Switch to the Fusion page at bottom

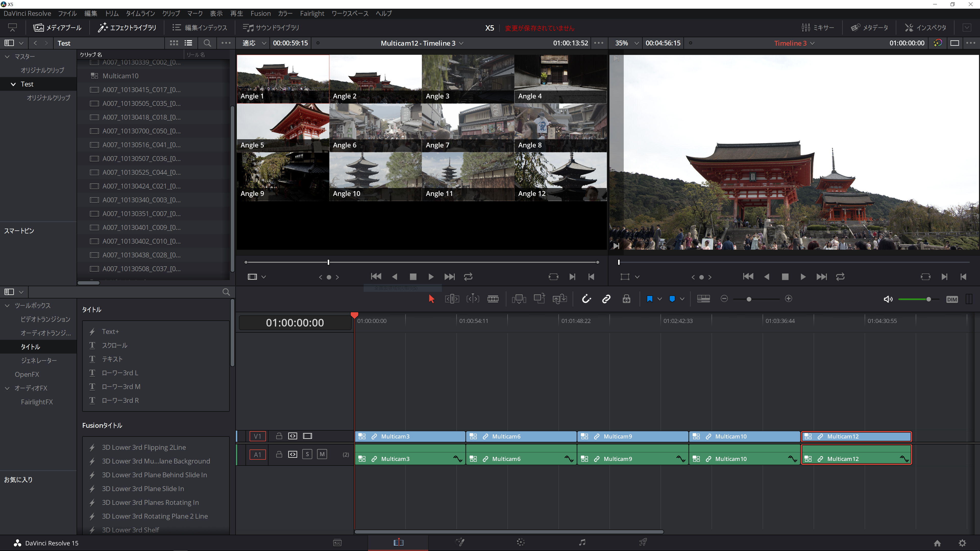(460, 543)
